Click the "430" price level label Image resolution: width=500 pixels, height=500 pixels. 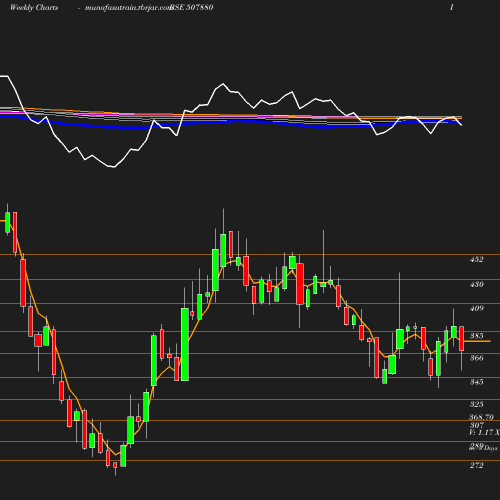pos(477,284)
